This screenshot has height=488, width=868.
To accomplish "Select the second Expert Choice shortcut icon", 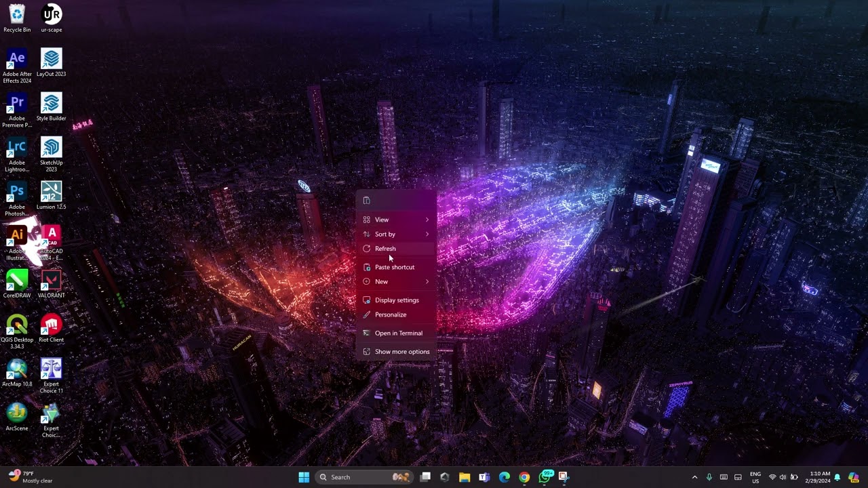I will coord(52,420).
